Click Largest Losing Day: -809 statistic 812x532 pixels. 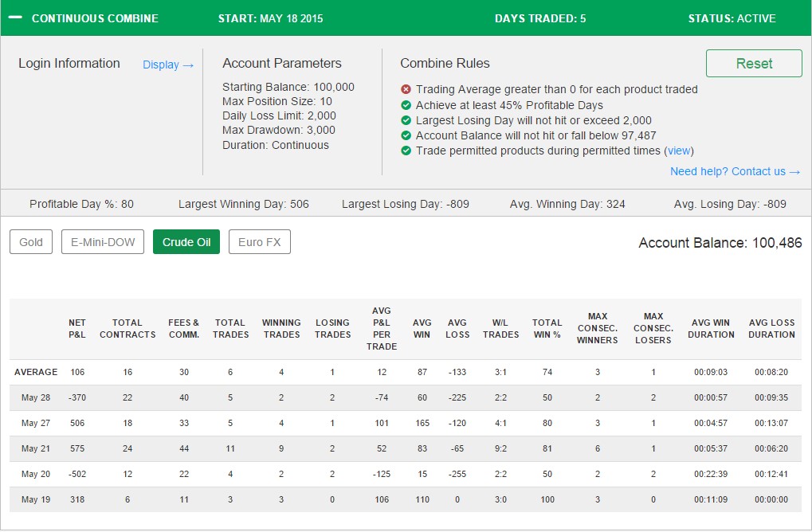pyautogui.click(x=406, y=204)
